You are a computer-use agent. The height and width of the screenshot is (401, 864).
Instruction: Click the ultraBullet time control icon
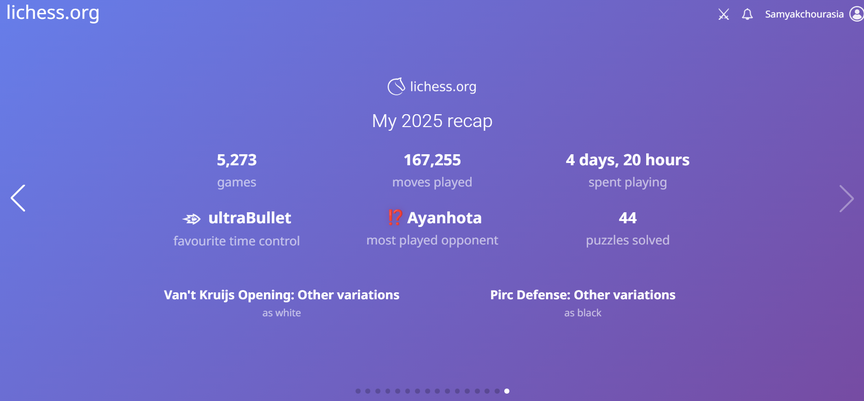pos(192,218)
